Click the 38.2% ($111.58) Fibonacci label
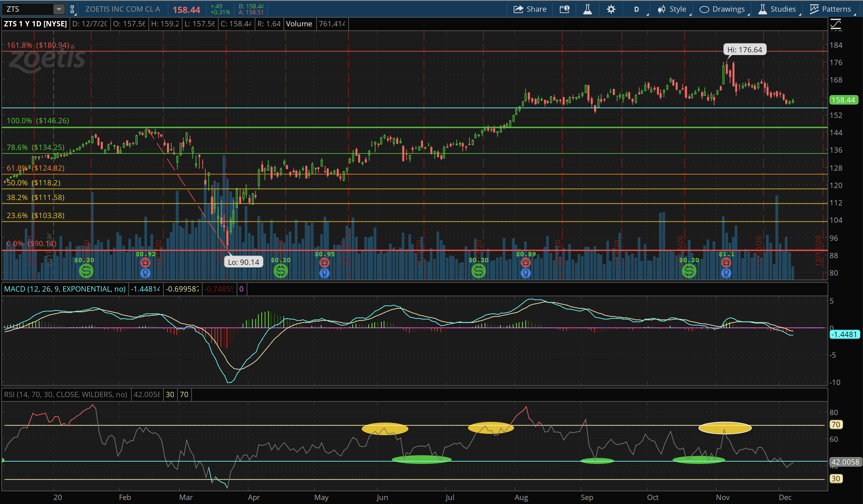Viewport: 863px width, 504px height. point(35,197)
